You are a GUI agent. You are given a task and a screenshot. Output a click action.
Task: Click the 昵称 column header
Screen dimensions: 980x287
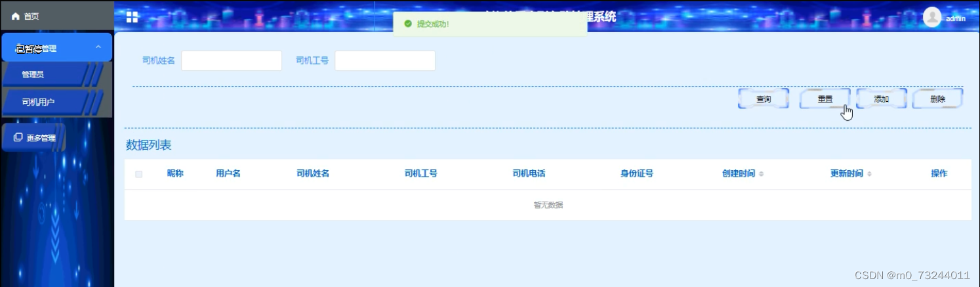click(x=175, y=173)
